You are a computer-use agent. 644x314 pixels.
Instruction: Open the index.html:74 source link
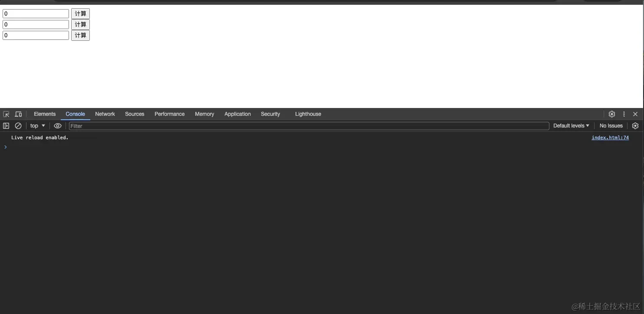tap(610, 137)
